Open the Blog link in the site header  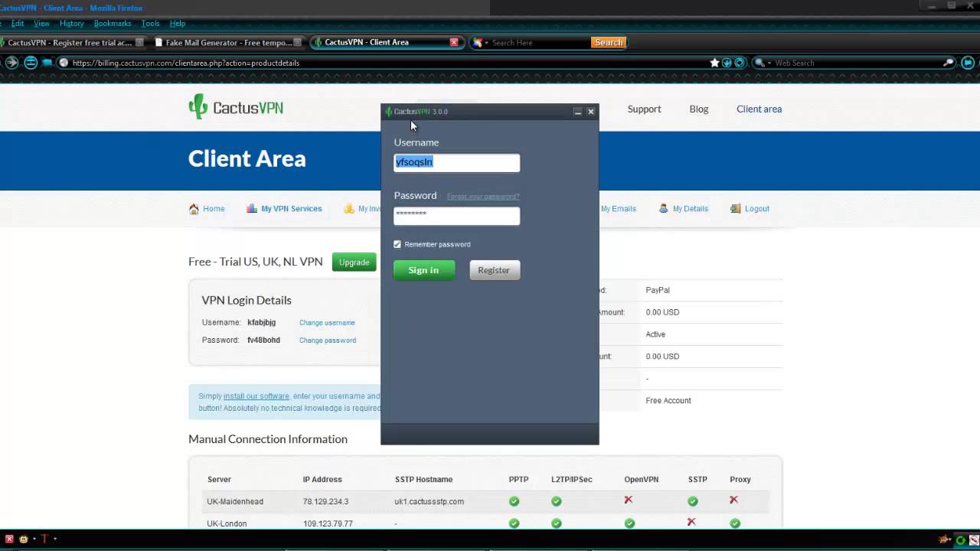pos(699,109)
